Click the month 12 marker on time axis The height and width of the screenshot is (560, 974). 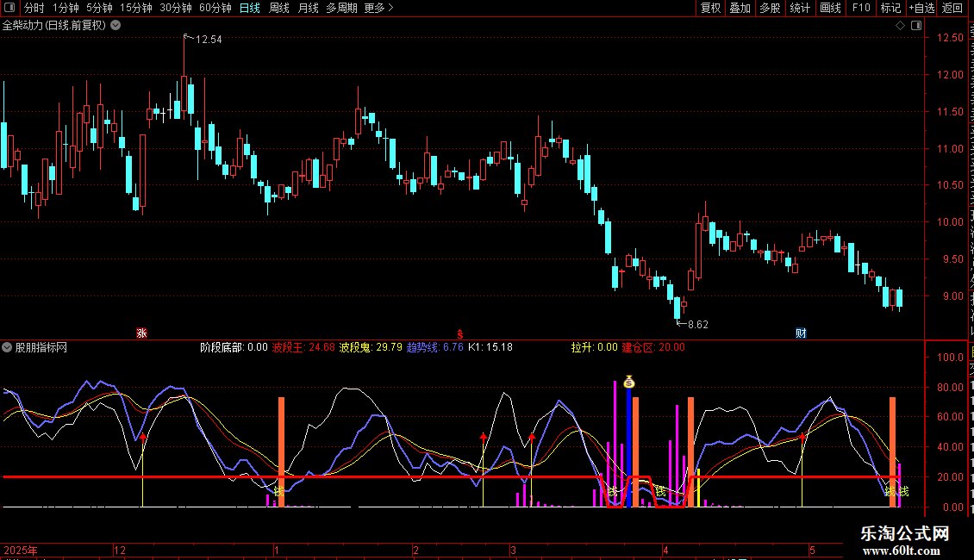point(120,550)
